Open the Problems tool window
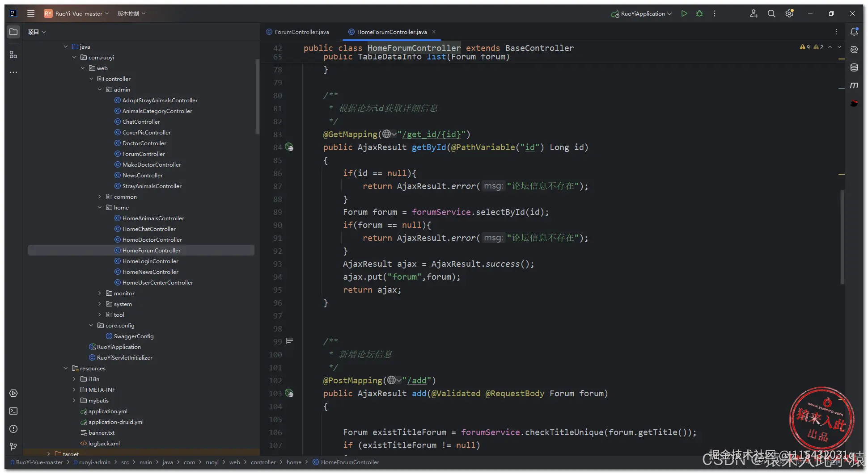Image resolution: width=868 pixels, height=474 pixels. pyautogui.click(x=13, y=429)
